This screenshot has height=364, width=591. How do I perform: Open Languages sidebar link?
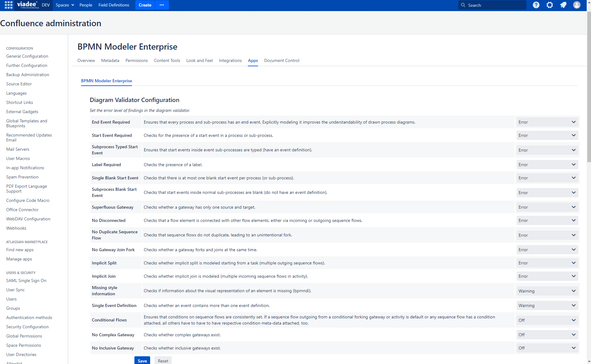[16, 93]
